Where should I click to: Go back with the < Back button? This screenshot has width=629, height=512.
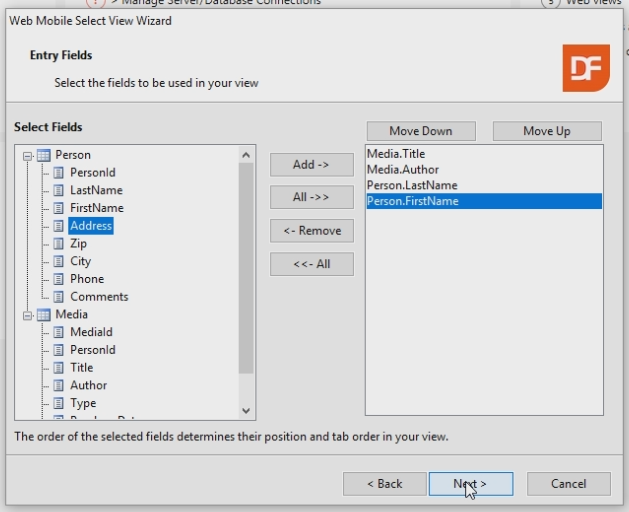pyautogui.click(x=384, y=484)
